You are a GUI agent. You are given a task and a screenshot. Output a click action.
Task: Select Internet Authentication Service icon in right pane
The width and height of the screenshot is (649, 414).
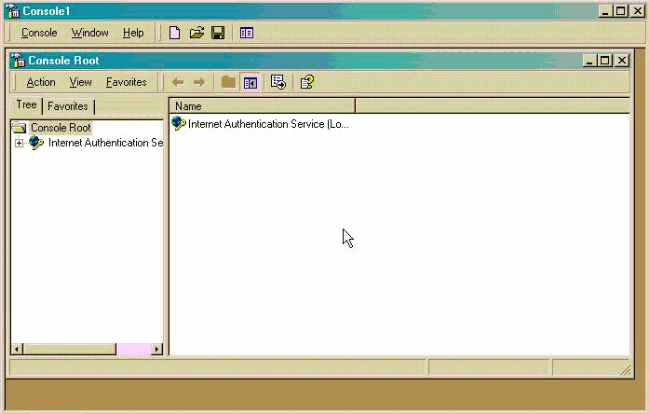[x=178, y=123]
